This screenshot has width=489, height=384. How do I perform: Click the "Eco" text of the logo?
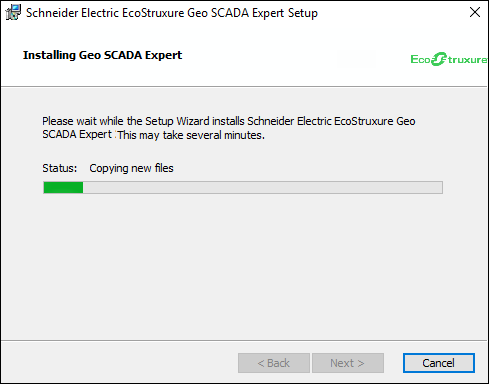click(x=421, y=59)
